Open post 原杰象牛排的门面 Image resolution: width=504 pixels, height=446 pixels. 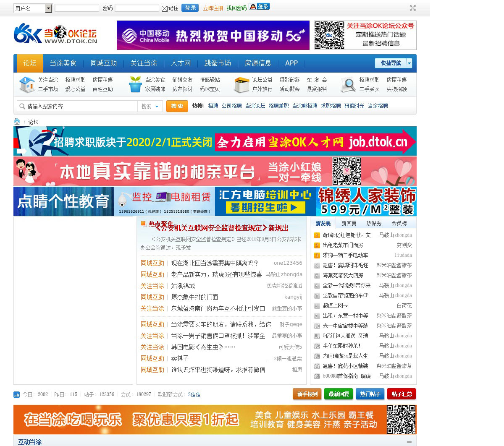(x=194, y=297)
